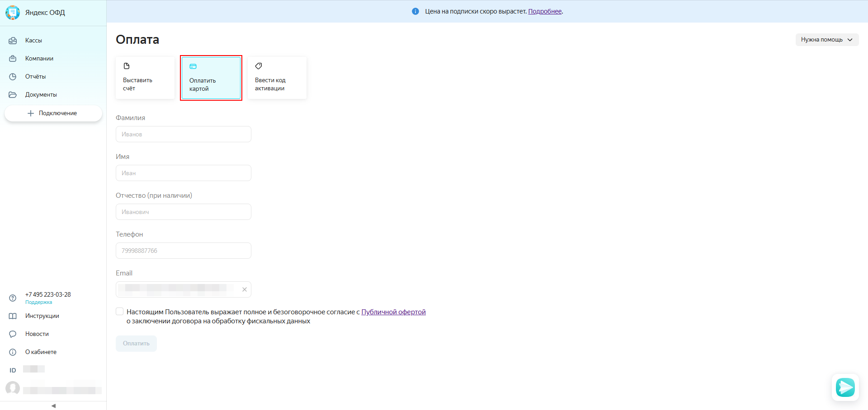The image size is (868, 410).
Task: Click into the Фамилия input field
Action: click(x=184, y=134)
